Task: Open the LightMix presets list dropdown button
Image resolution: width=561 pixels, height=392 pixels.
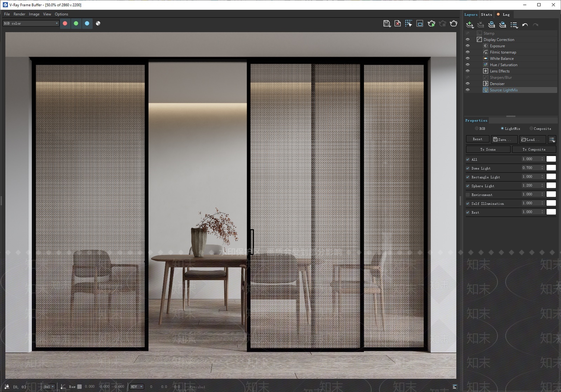Action: tap(552, 140)
